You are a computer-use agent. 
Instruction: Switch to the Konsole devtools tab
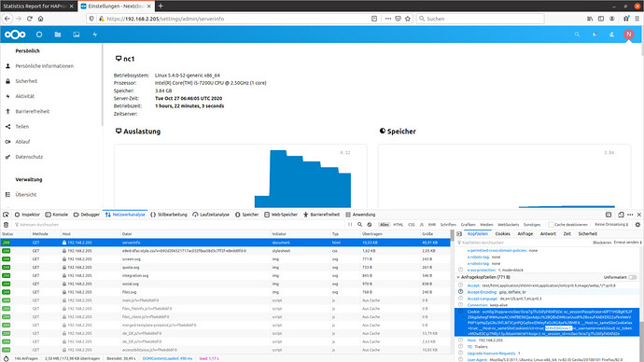(x=57, y=215)
